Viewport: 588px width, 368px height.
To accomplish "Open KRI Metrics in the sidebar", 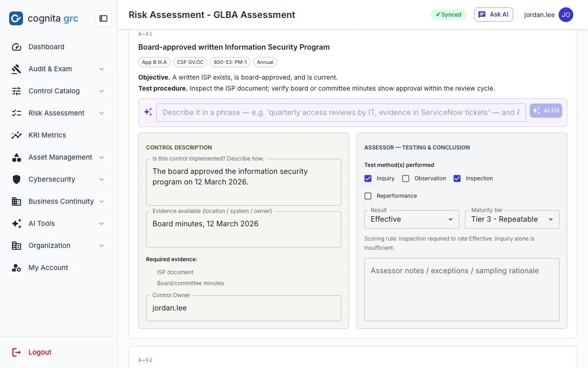I will [59, 135].
